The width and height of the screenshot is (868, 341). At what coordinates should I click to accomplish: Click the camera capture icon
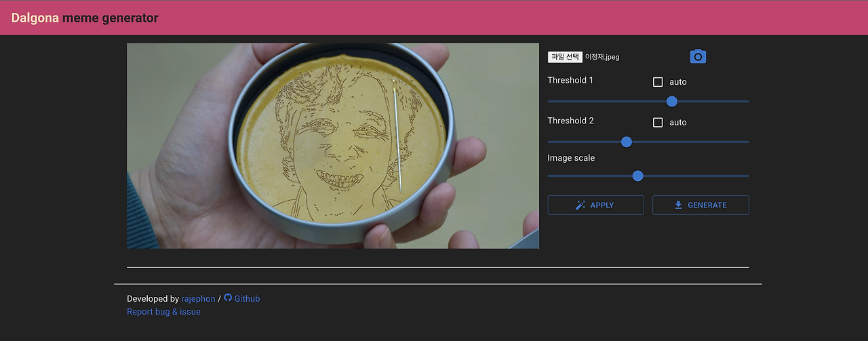(x=698, y=56)
